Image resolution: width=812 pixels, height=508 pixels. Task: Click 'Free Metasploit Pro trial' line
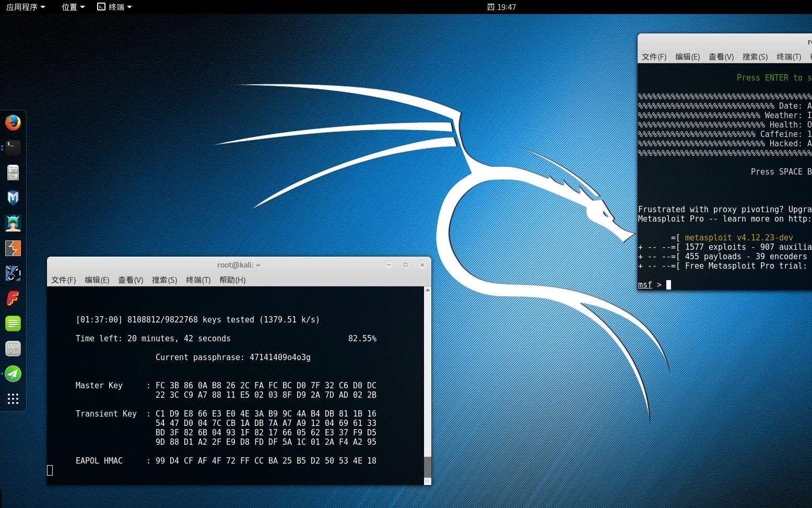pyautogui.click(x=725, y=266)
